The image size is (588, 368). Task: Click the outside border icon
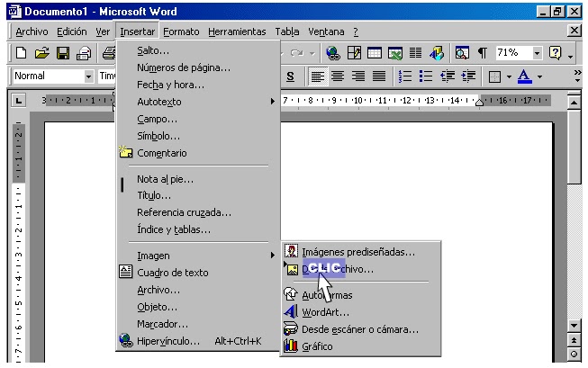[494, 76]
